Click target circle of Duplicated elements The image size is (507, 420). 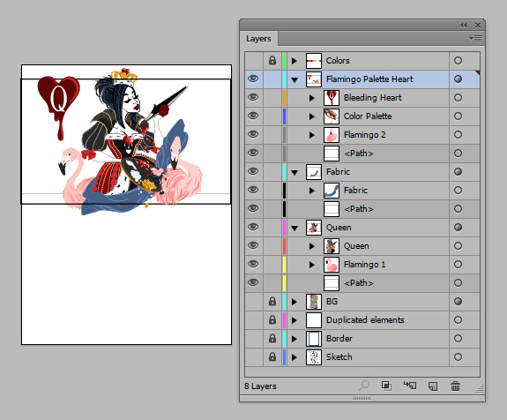458,320
